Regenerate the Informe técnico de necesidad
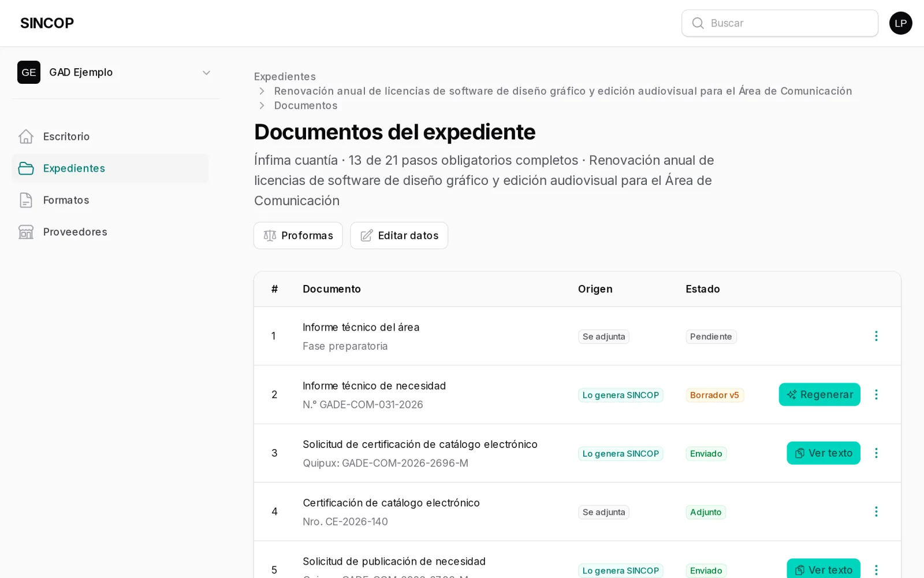This screenshot has height=578, width=924. click(x=819, y=394)
